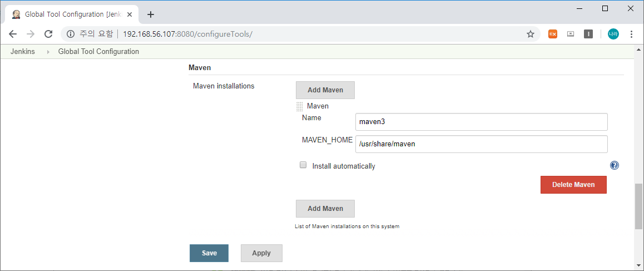Click the top Add Maven button

[x=325, y=90]
